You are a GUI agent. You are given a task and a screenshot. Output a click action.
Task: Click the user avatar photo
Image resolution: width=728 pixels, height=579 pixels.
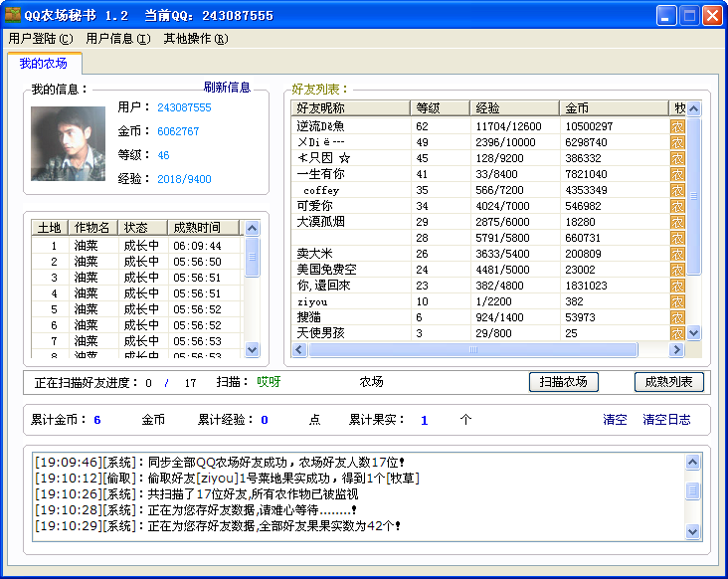click(x=69, y=144)
